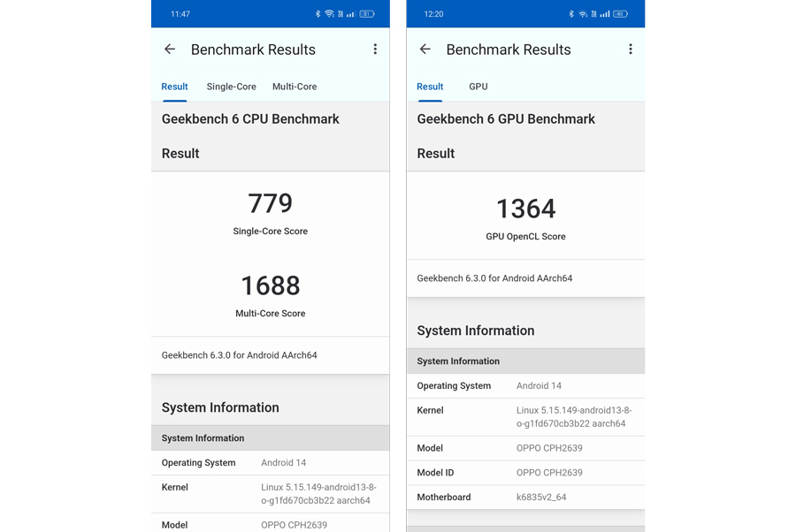This screenshot has width=796, height=532.
Task: Tap Model ID row on GPU screen
Action: [526, 473]
